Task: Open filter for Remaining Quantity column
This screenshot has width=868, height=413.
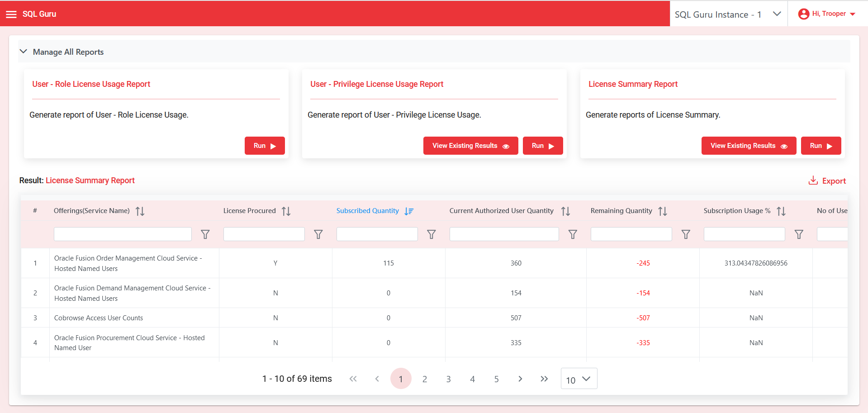Action: click(x=686, y=234)
